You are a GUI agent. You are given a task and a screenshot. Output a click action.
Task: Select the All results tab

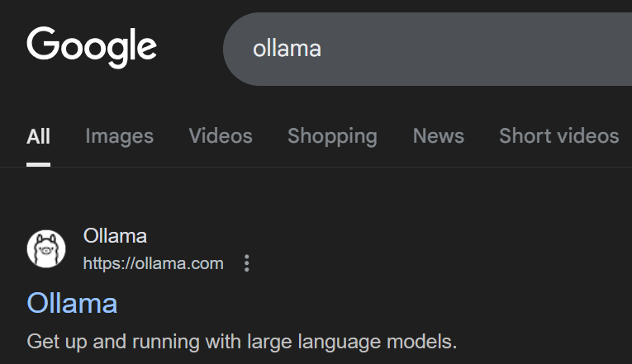[38, 136]
